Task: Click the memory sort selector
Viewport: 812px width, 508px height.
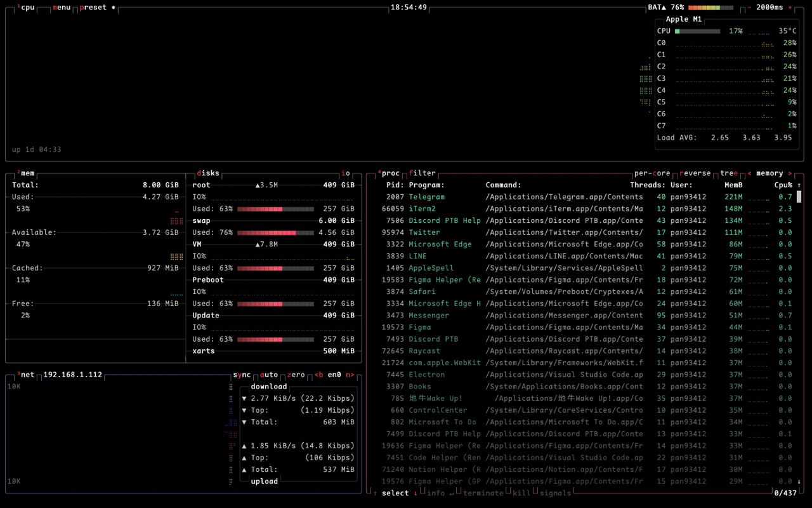Action: pyautogui.click(x=769, y=173)
